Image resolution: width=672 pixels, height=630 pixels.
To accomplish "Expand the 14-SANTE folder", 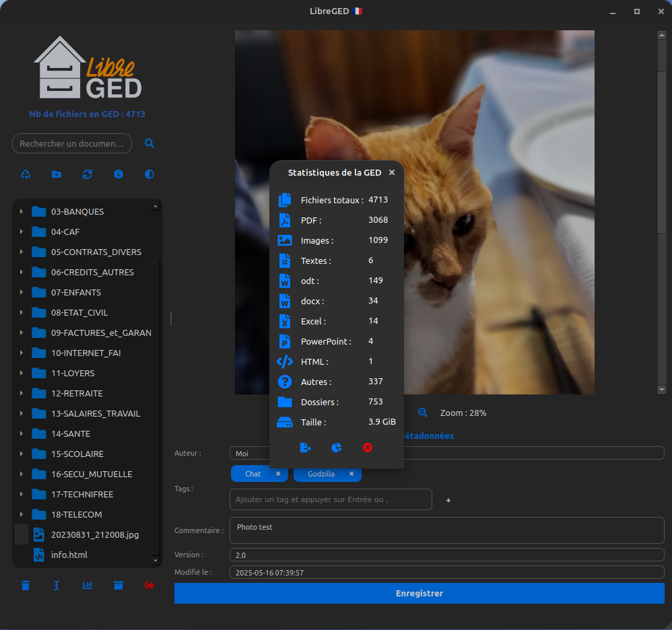I will pyautogui.click(x=22, y=434).
